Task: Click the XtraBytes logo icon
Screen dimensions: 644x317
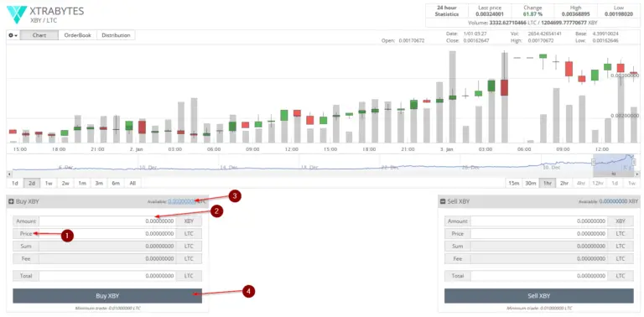Action: coord(17,14)
